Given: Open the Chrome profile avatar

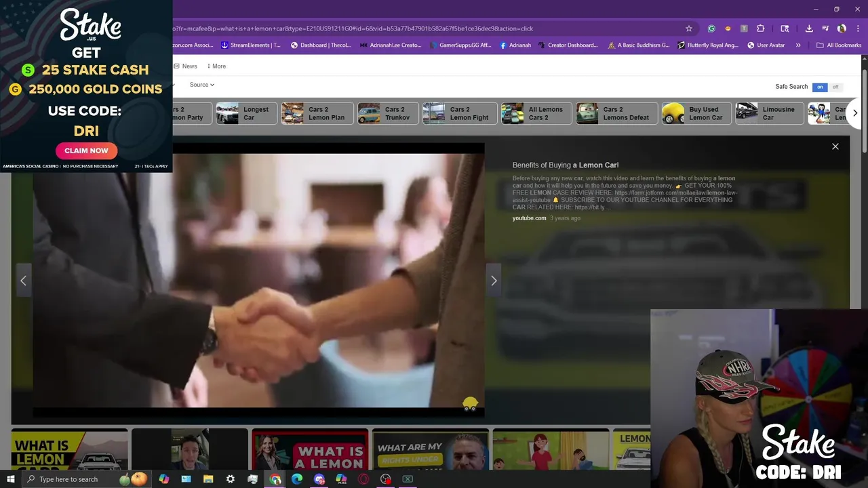Looking at the screenshot, I should coord(842,28).
